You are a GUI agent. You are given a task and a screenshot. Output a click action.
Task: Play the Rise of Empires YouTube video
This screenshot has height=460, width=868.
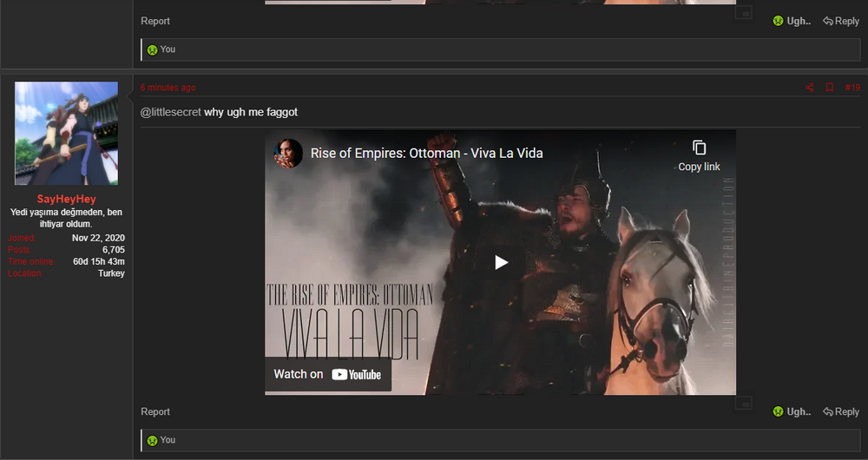[501, 262]
